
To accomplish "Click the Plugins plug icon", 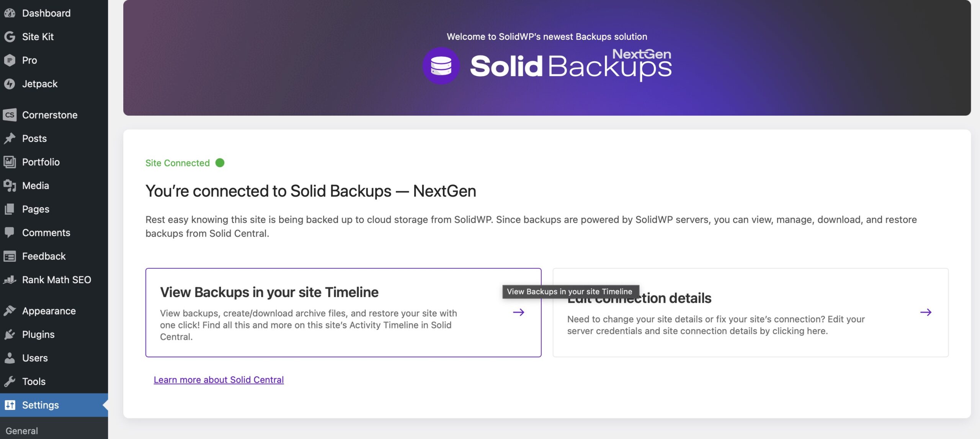I will (10, 335).
